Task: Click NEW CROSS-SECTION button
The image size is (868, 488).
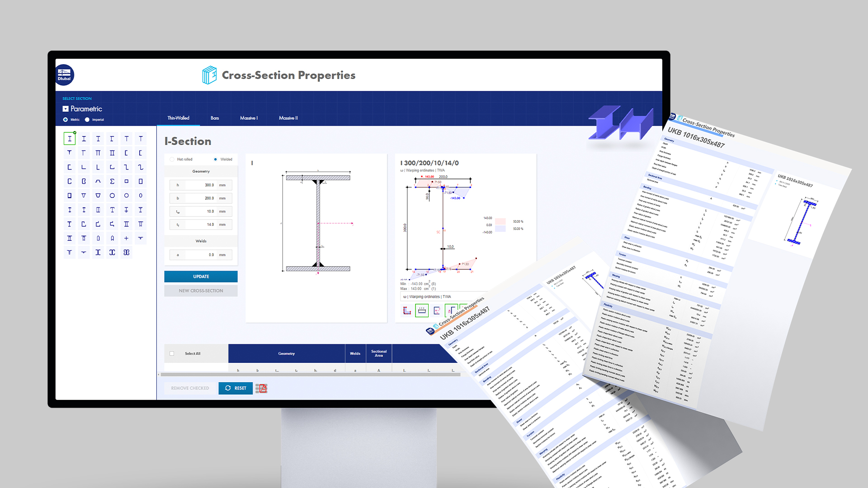Action: (x=201, y=290)
